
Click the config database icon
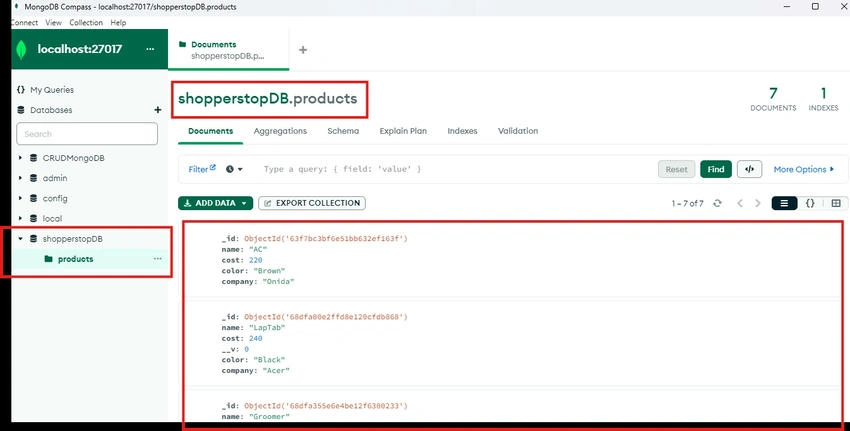[x=34, y=198]
